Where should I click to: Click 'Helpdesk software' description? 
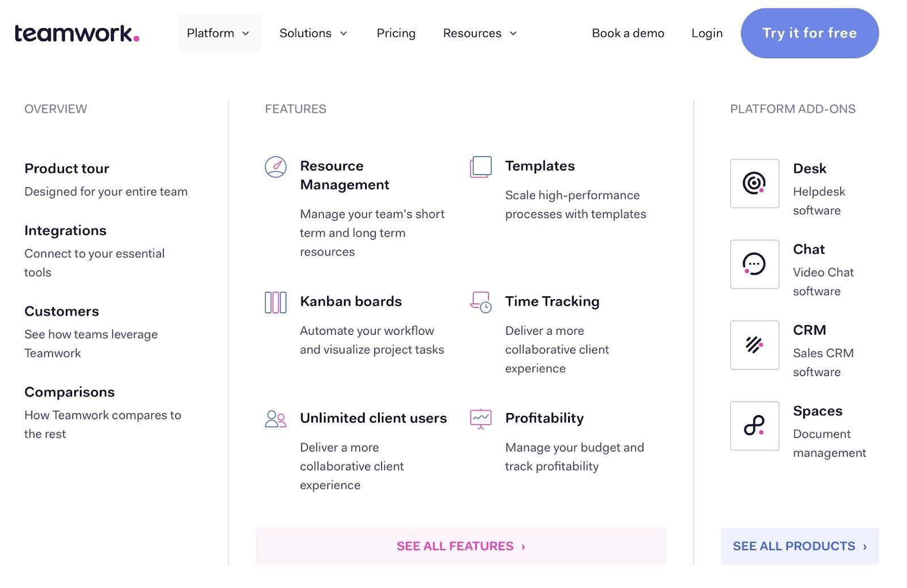(x=819, y=201)
